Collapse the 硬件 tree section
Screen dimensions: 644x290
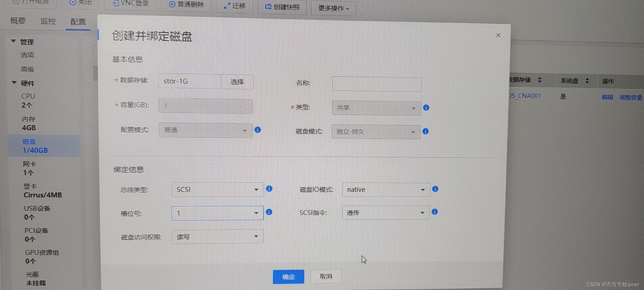[14, 82]
